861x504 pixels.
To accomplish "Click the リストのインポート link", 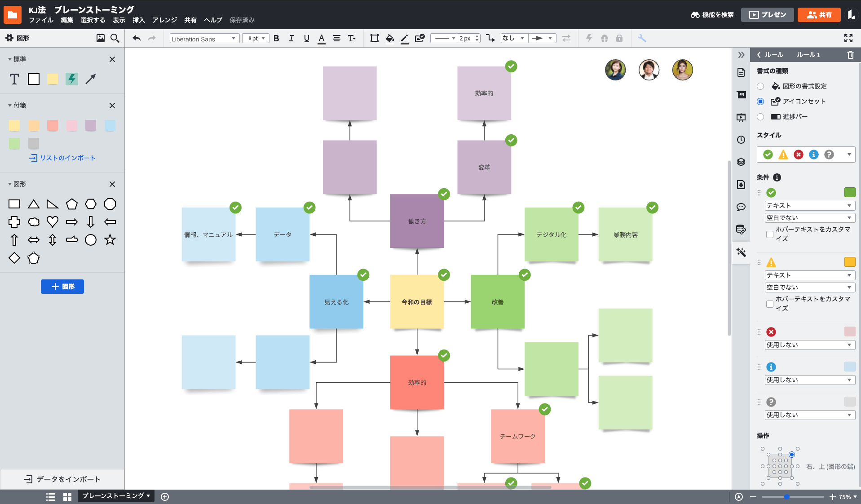I will 62,158.
